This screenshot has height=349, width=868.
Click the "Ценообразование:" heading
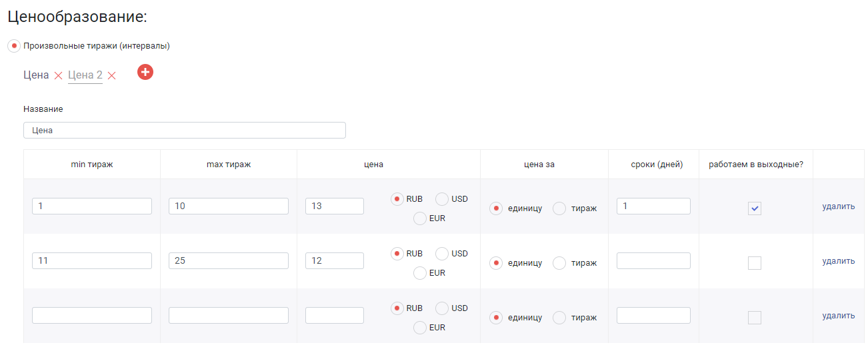[x=77, y=17]
